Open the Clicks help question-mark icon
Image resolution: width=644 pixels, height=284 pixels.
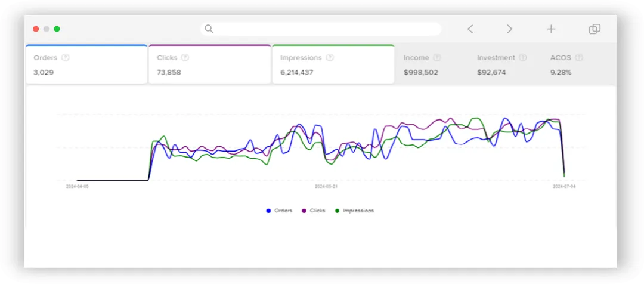(x=185, y=57)
